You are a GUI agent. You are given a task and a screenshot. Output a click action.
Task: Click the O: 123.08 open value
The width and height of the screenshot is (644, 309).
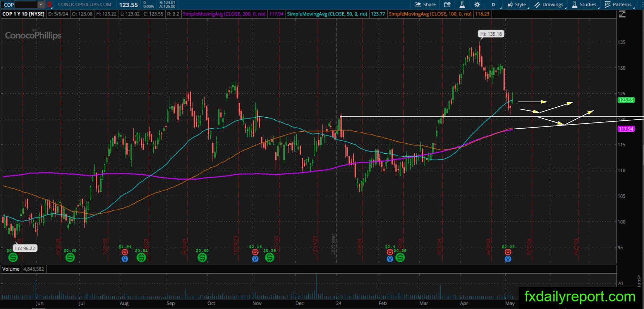(x=82, y=14)
